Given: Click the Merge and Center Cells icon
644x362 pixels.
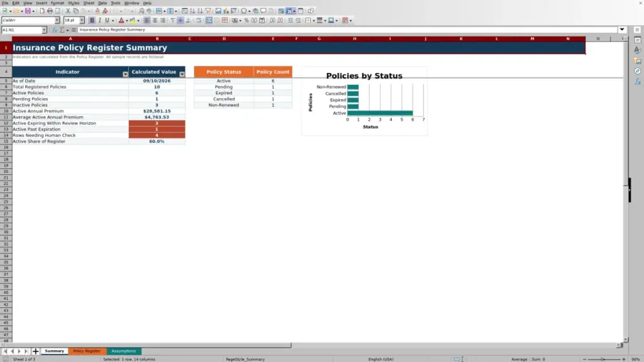Looking at the screenshot, I should pyautogui.click(x=209, y=21).
